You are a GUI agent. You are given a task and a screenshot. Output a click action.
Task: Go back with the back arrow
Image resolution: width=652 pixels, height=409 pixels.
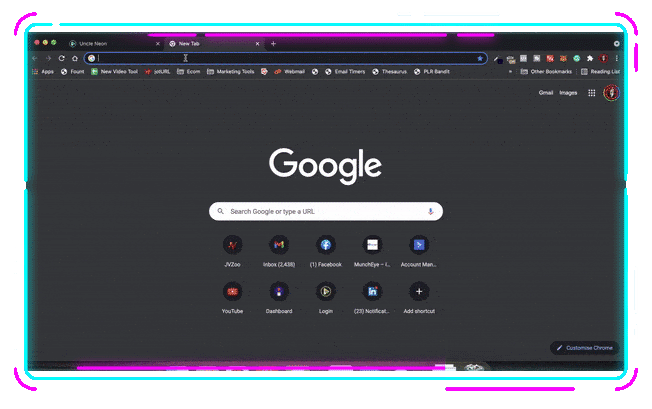[x=35, y=58]
